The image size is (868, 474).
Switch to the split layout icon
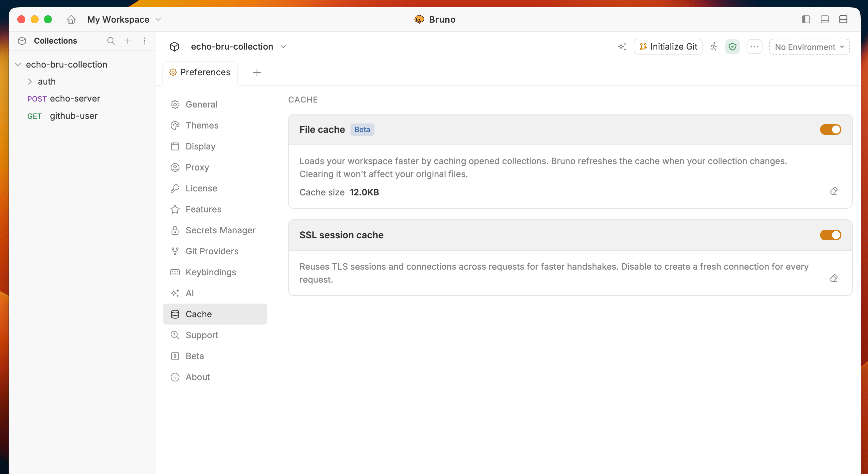click(x=843, y=20)
